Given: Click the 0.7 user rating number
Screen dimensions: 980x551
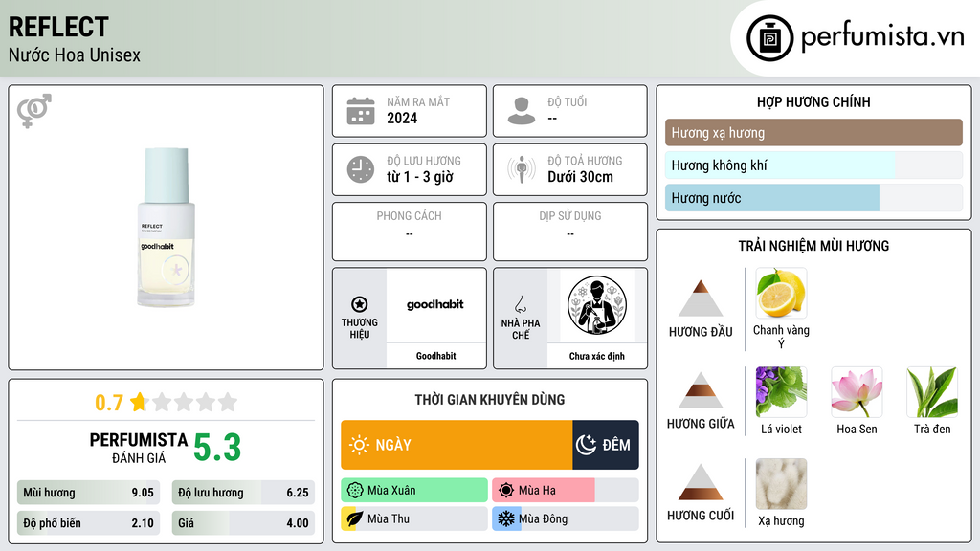Looking at the screenshot, I should (x=109, y=403).
